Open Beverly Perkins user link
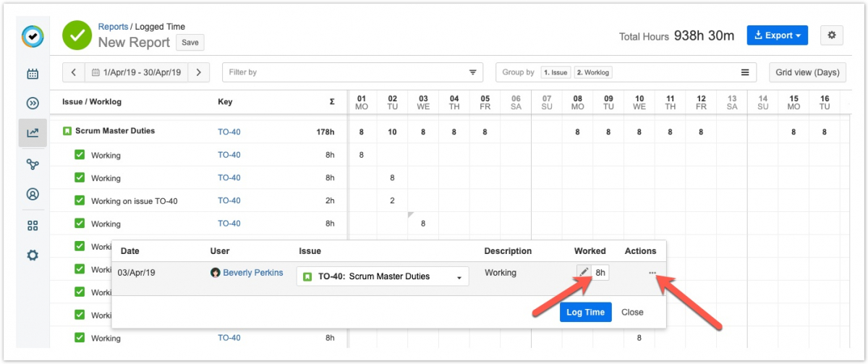 252,273
